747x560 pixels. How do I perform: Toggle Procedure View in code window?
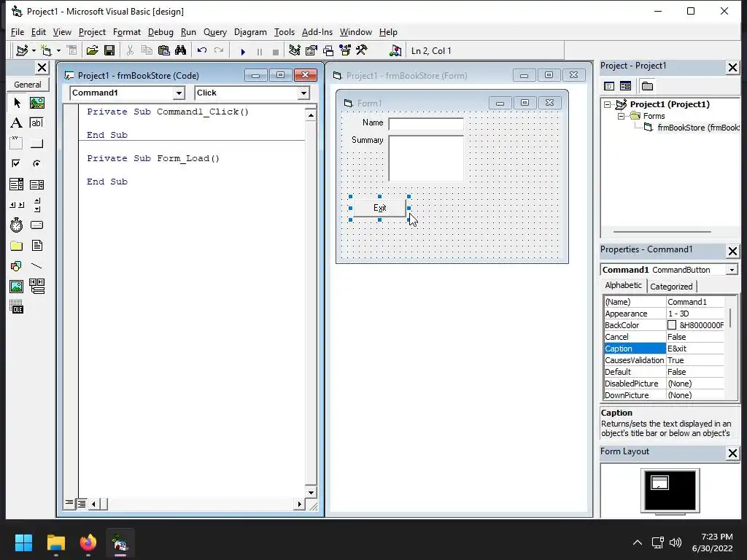pos(69,503)
